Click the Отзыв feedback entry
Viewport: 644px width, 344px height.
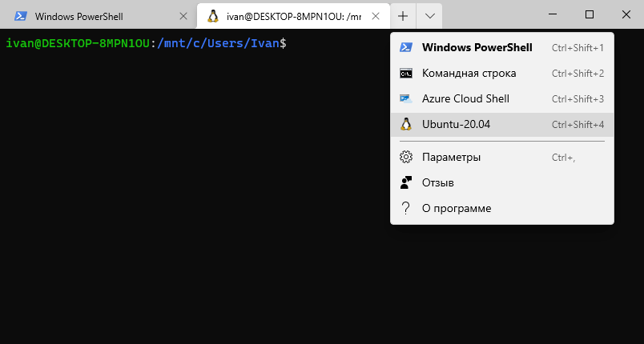[502, 183]
